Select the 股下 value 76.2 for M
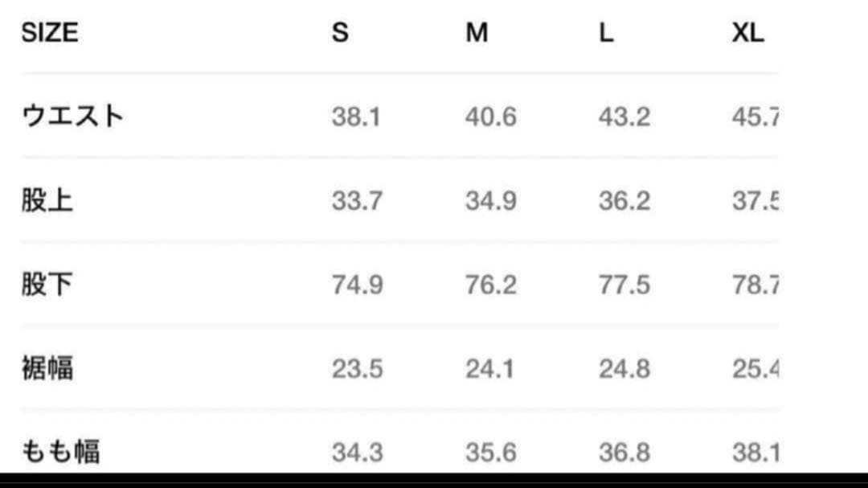 click(490, 285)
